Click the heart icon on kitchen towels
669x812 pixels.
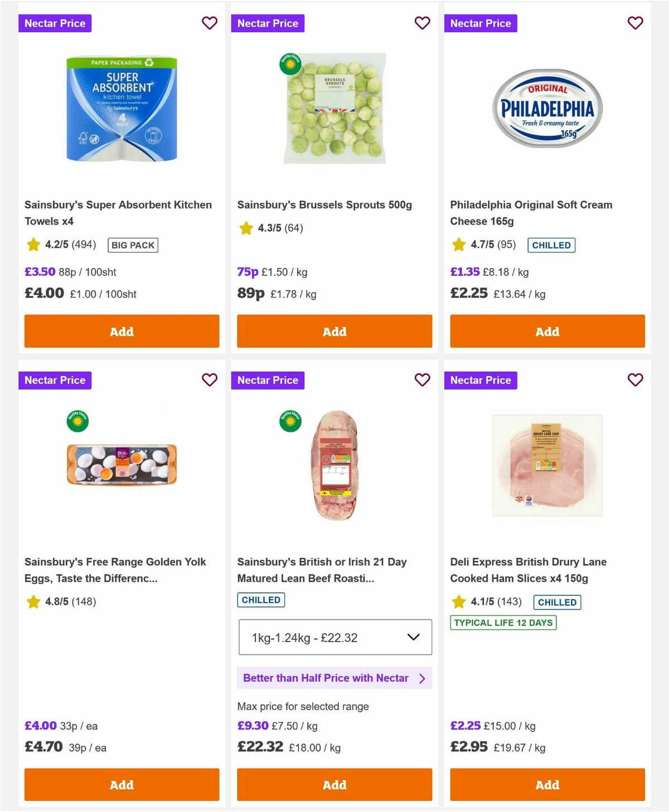(x=210, y=23)
